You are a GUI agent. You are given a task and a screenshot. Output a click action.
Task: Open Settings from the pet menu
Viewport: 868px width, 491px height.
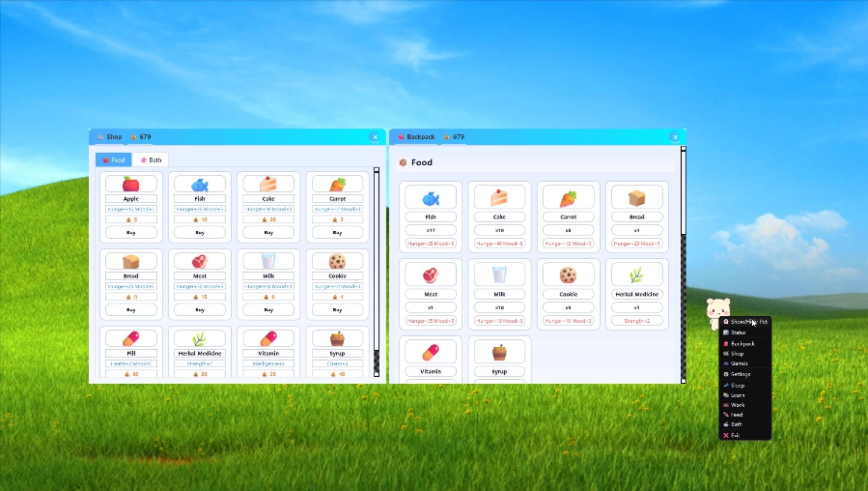click(745, 374)
